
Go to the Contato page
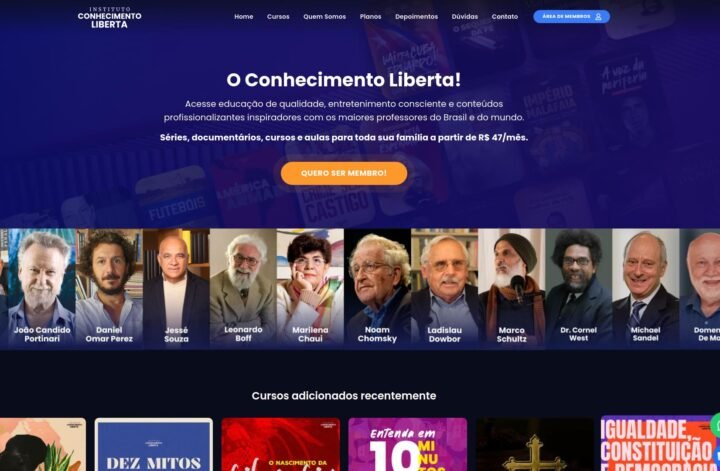505,17
